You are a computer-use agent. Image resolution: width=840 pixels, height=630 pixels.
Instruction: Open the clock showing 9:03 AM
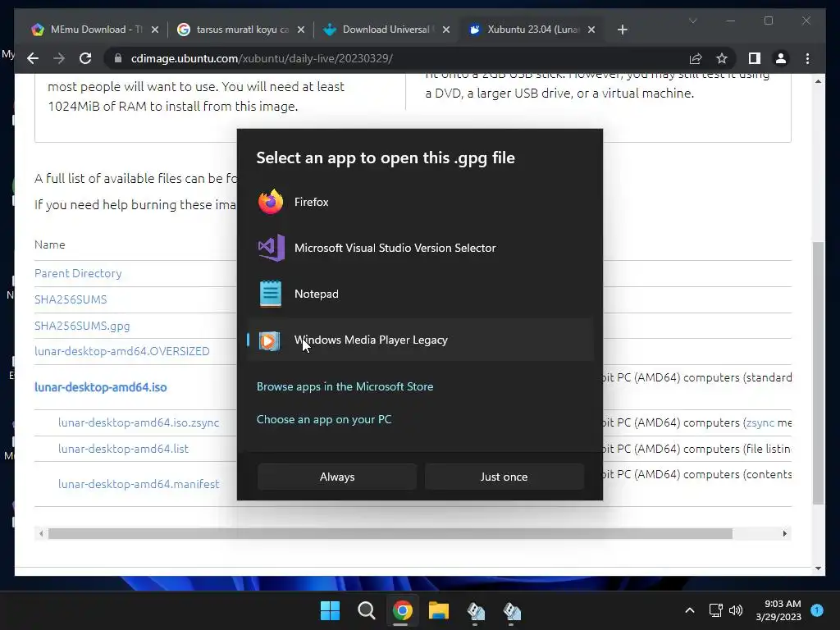pyautogui.click(x=778, y=610)
